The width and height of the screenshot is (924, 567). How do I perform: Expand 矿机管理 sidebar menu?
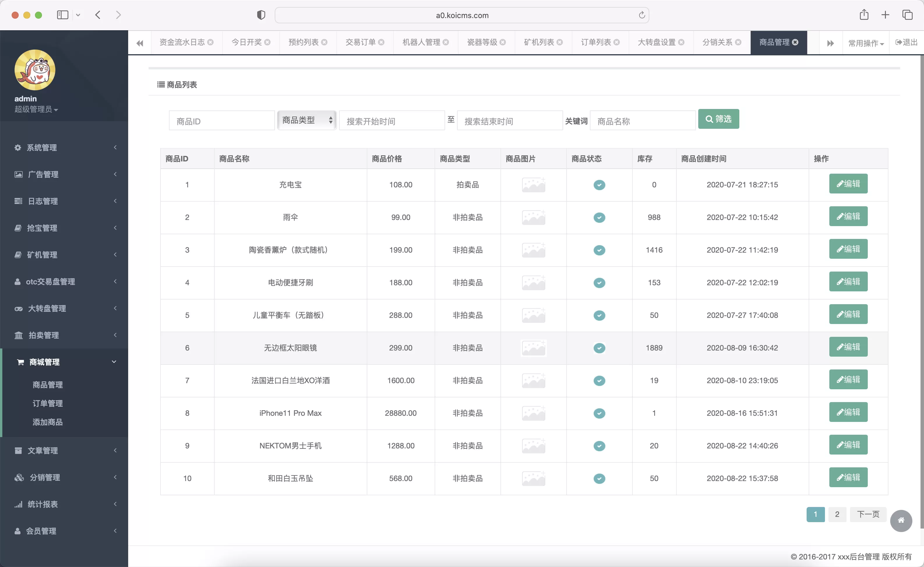click(64, 255)
